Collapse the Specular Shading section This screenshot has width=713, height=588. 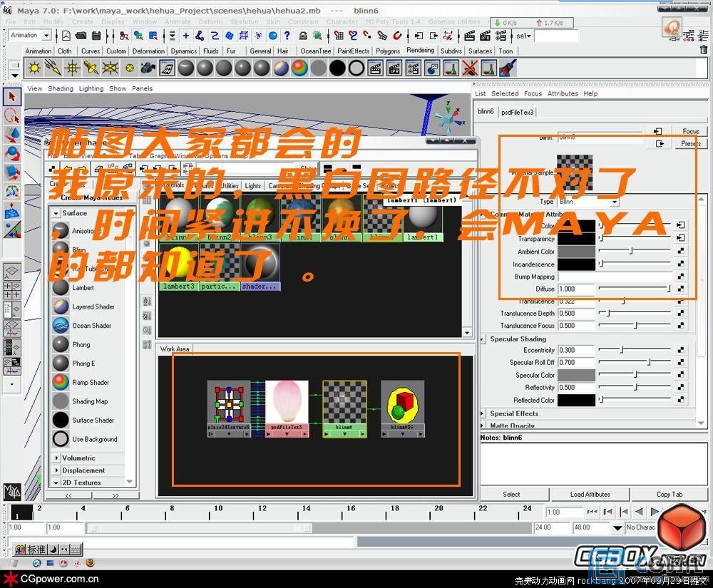click(x=483, y=339)
